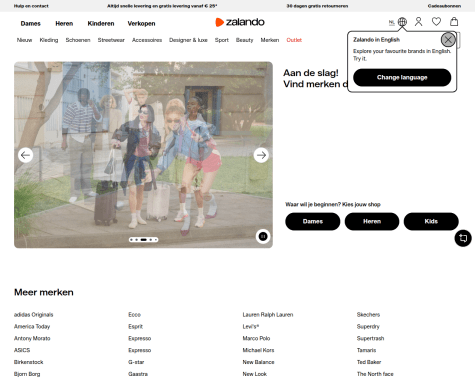475x380 pixels.
Task: Click the 30 dagen gratis retourneren text
Action: pos(317,6)
